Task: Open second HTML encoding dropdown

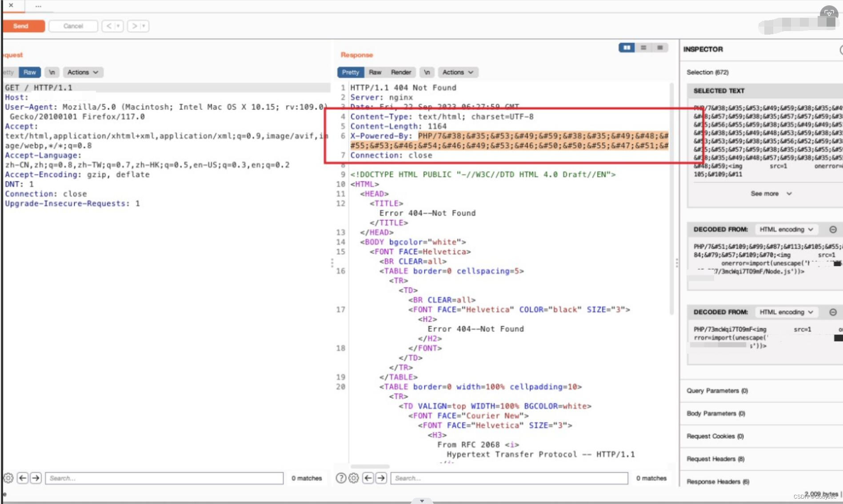Action: pyautogui.click(x=787, y=312)
